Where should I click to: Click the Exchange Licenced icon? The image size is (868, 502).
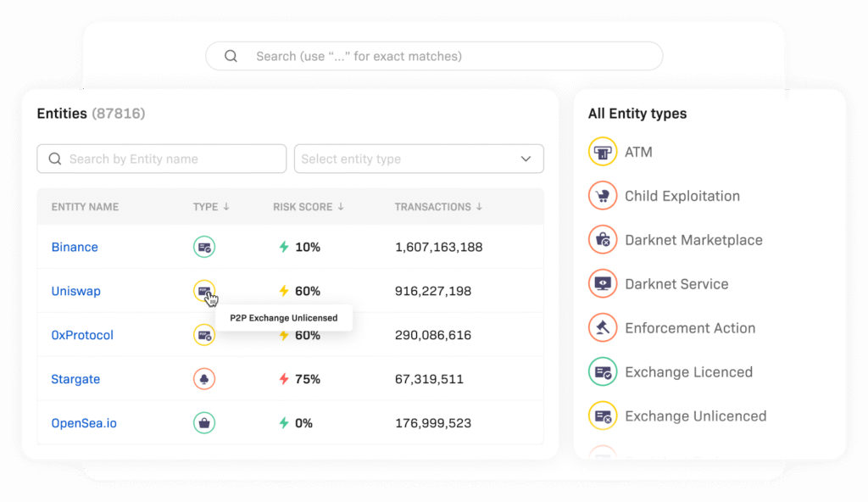603,372
